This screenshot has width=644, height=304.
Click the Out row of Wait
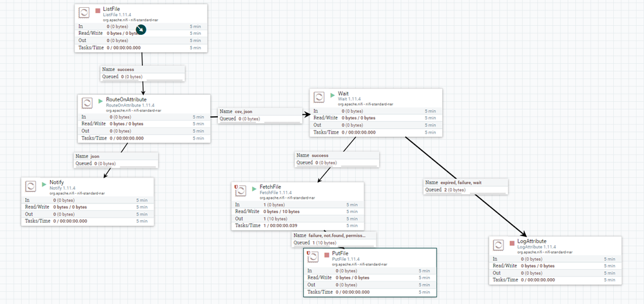376,125
